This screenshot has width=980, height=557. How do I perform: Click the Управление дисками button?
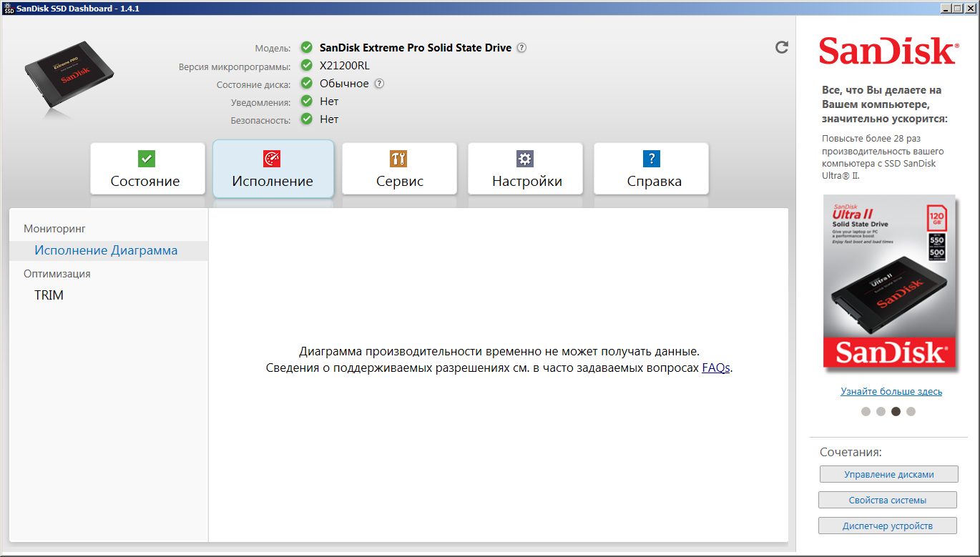click(x=889, y=474)
